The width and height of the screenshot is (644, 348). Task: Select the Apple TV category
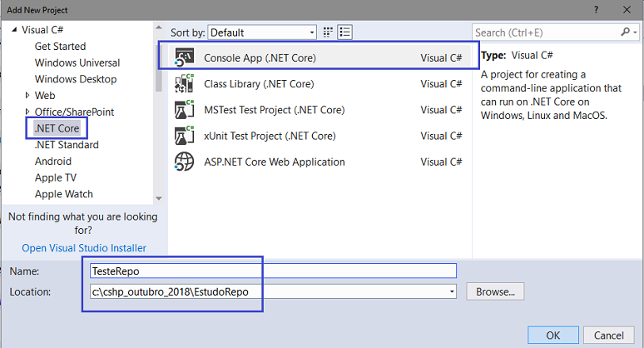pyautogui.click(x=56, y=177)
